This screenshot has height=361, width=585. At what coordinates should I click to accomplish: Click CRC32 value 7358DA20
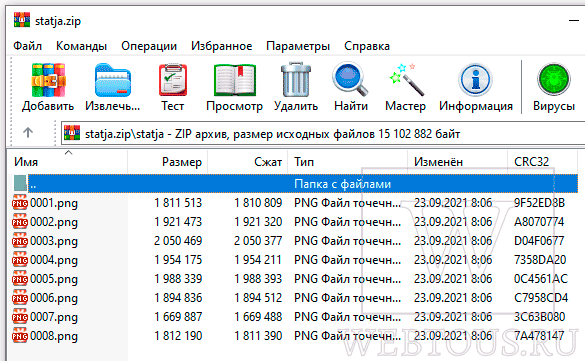click(540, 260)
